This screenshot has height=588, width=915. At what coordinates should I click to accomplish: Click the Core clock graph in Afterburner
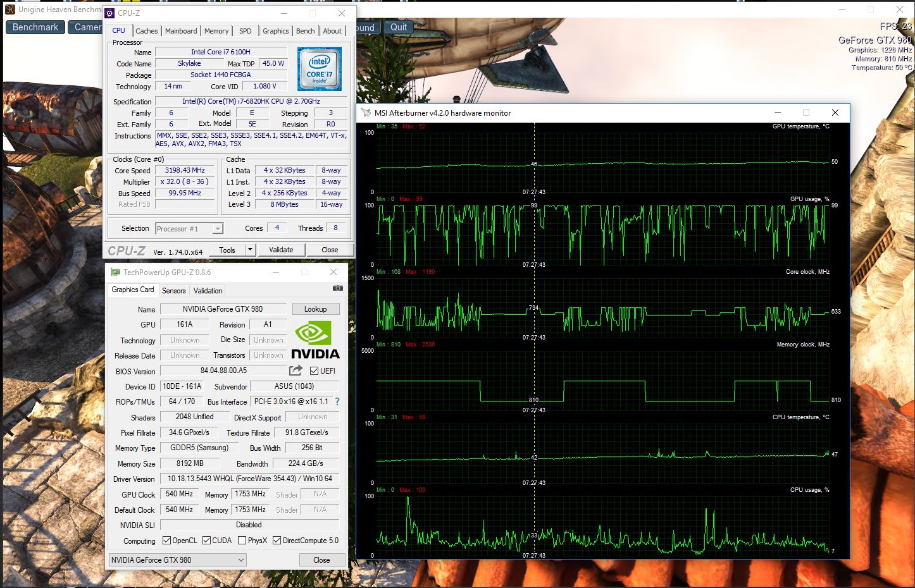602,307
